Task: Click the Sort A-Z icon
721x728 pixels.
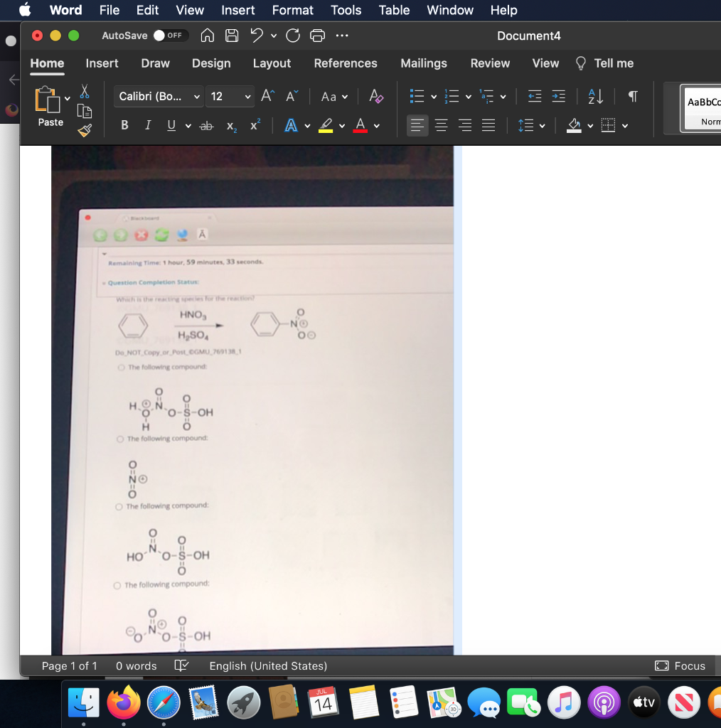Action: point(597,96)
